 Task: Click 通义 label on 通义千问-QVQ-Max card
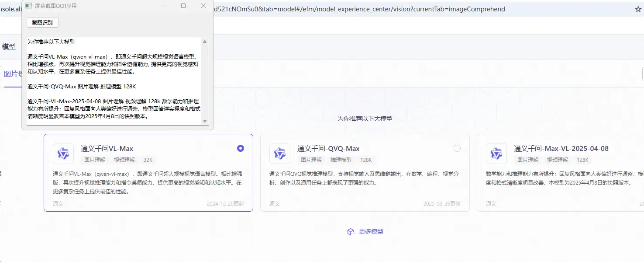click(x=275, y=204)
